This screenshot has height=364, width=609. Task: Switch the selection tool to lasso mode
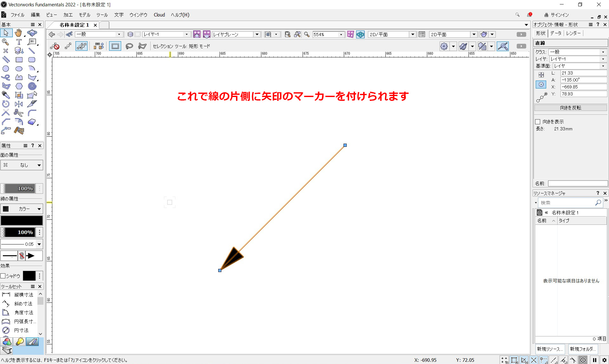click(x=129, y=46)
